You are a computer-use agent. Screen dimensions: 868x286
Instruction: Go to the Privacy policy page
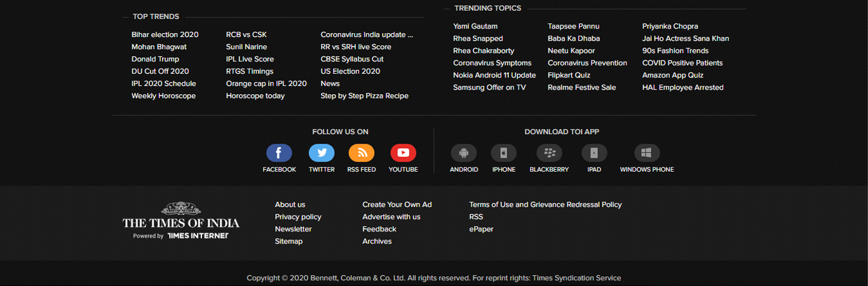coord(298,217)
